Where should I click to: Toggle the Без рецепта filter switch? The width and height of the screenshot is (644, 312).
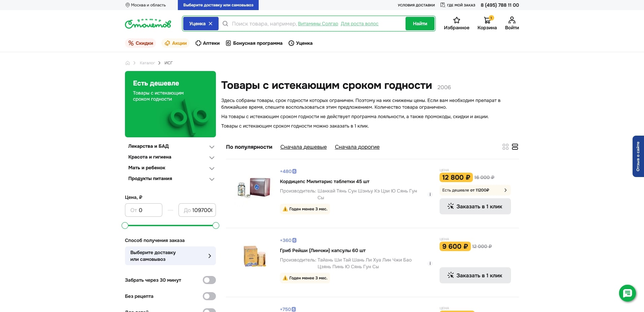coord(209,296)
